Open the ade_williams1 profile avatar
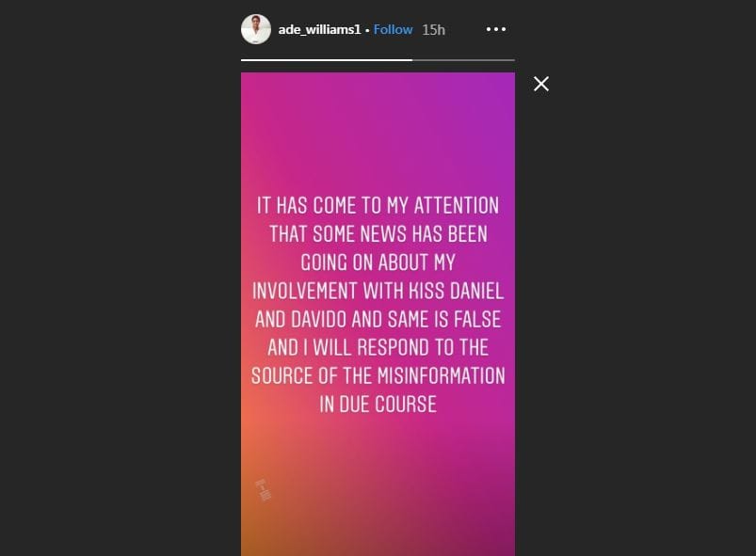This screenshot has height=556, width=756. click(256, 29)
